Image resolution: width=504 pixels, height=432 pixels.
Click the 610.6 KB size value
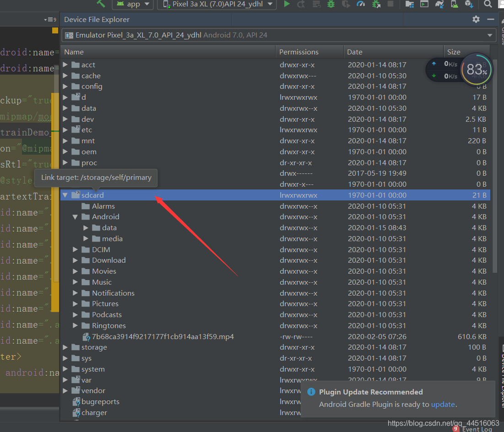click(472, 336)
